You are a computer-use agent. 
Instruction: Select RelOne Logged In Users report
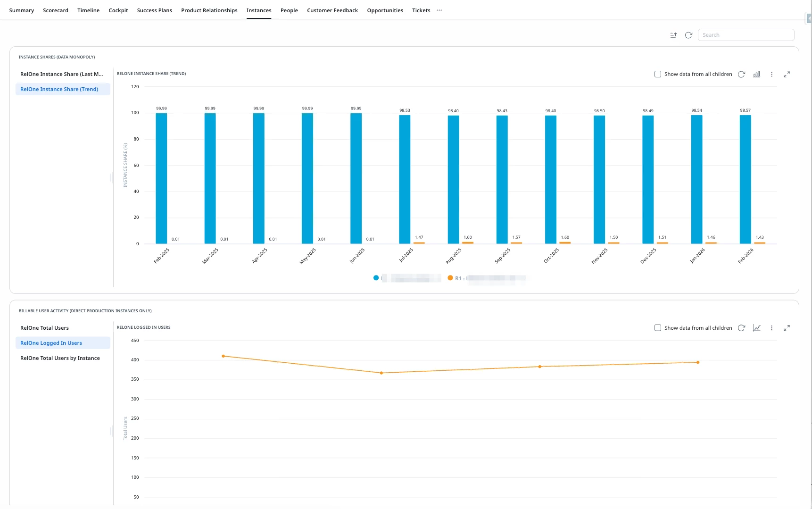point(63,343)
